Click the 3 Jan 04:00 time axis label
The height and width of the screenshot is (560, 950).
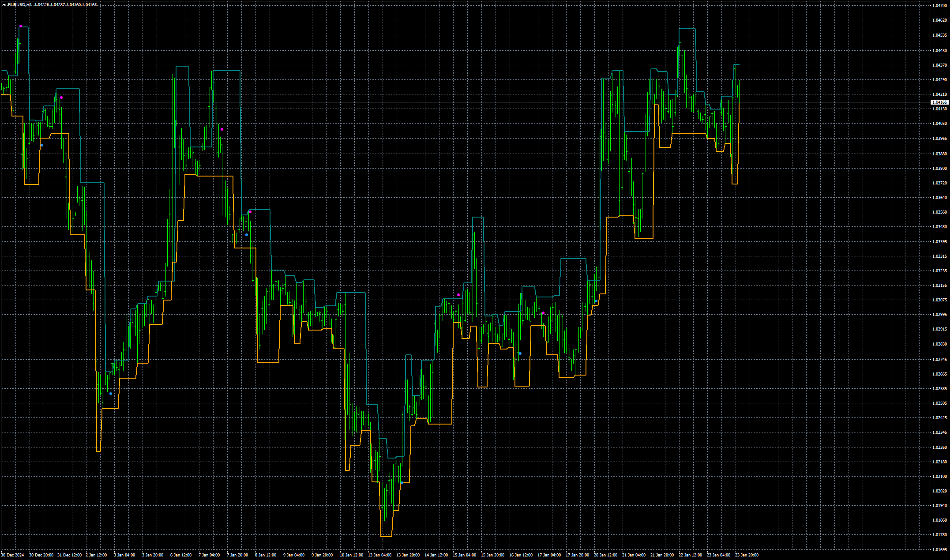[124, 555]
